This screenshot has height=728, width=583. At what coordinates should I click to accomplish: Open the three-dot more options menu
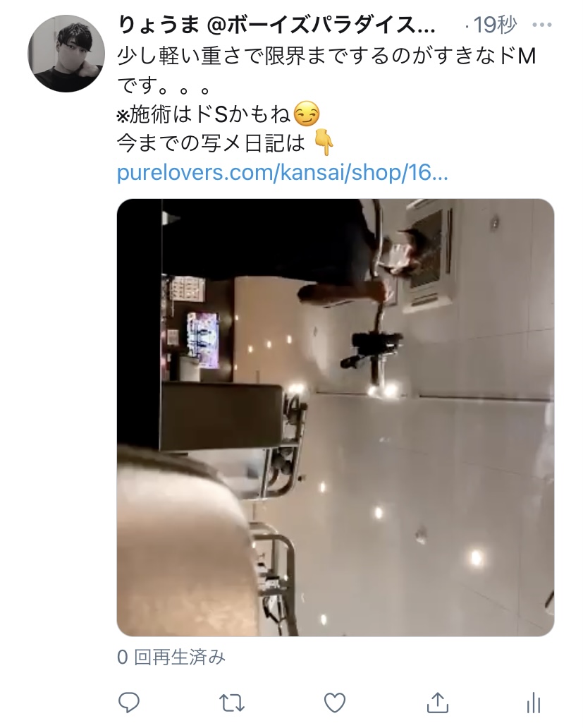point(541,25)
